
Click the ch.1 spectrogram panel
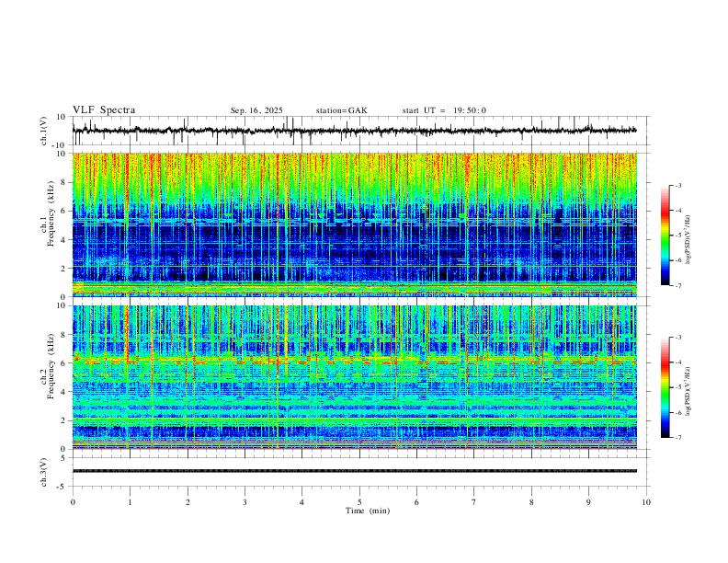(354, 224)
